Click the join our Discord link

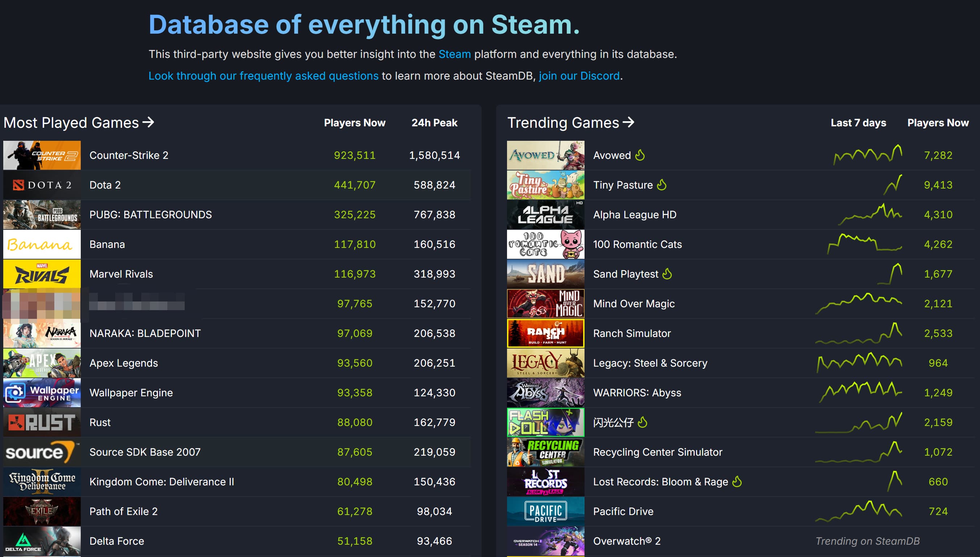[x=579, y=76]
